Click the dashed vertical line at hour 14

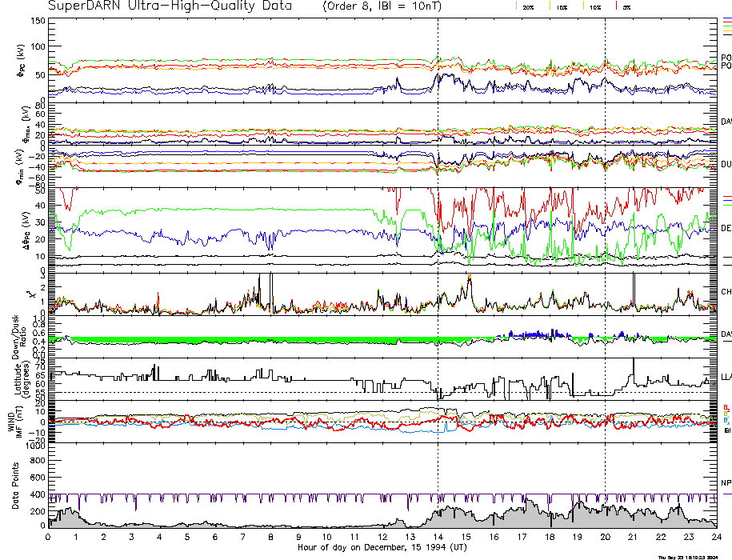tap(438, 240)
